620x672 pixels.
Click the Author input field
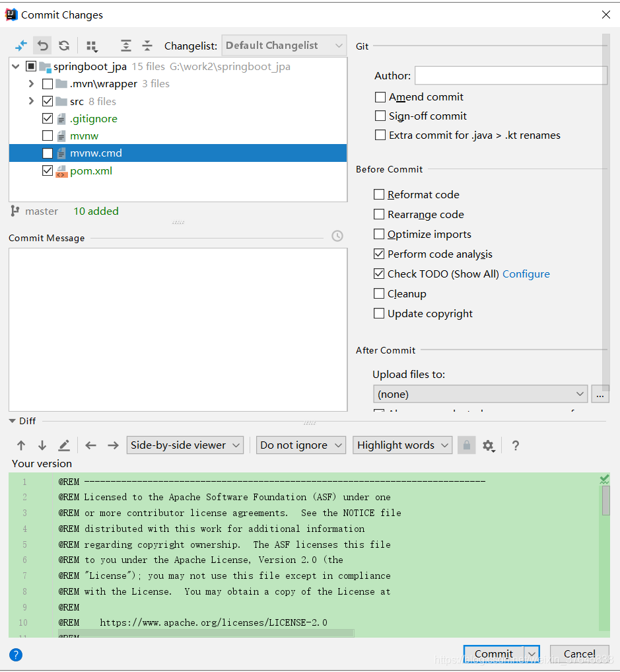pos(511,75)
